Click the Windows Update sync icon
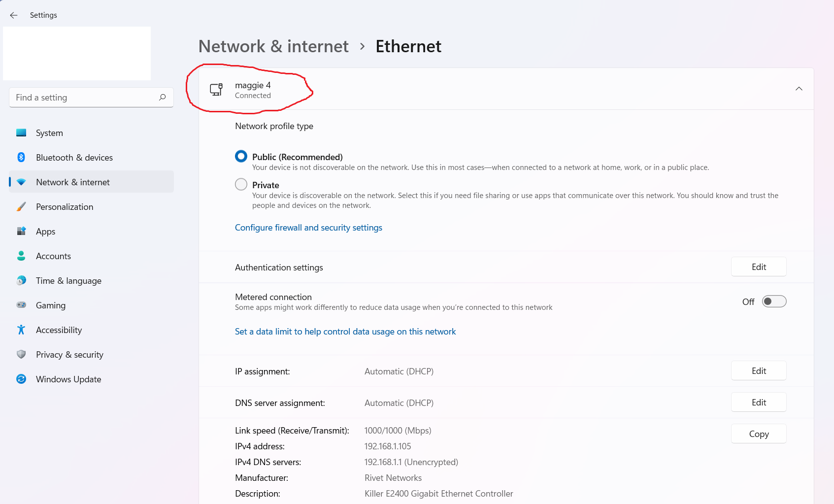The image size is (834, 504). point(21,379)
